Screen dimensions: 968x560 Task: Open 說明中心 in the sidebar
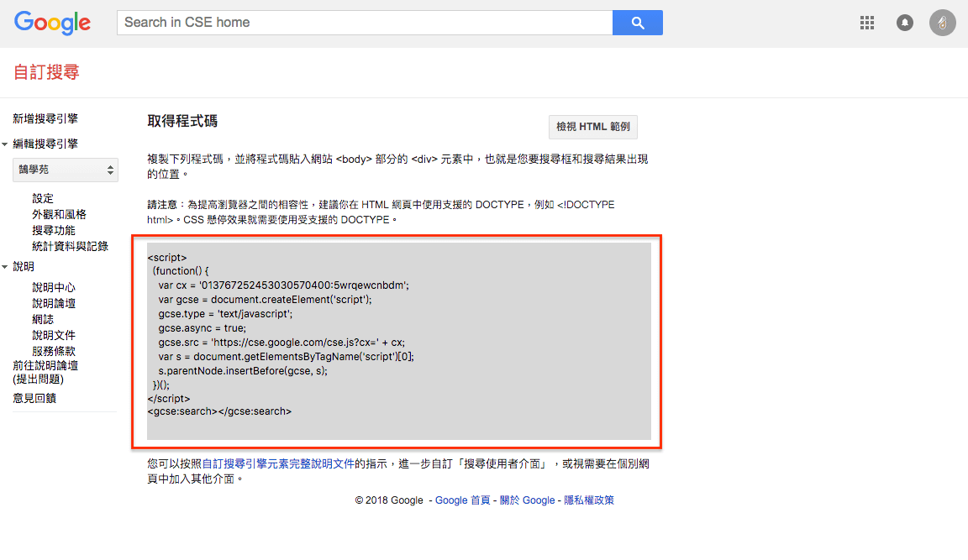pos(54,287)
